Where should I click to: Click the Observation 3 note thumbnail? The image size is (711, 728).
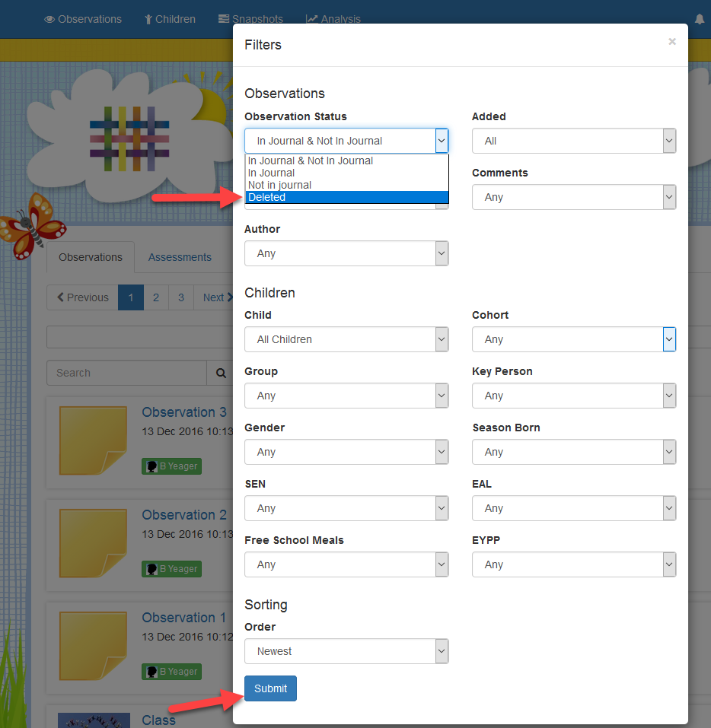click(x=94, y=440)
